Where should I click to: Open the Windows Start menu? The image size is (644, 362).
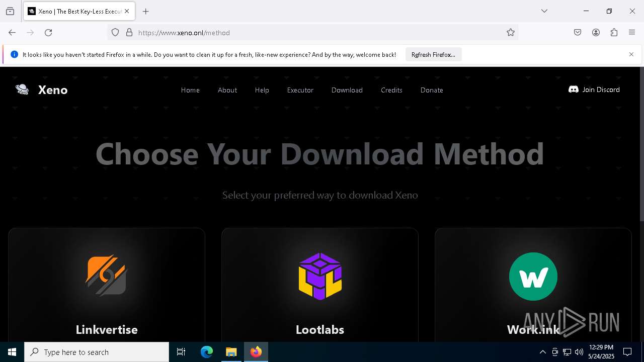[x=12, y=352]
